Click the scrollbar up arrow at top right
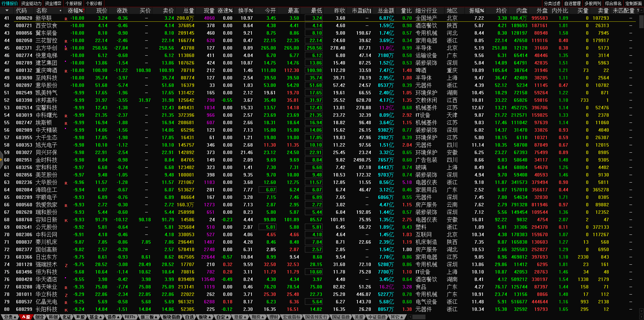 click(x=641, y=11)
